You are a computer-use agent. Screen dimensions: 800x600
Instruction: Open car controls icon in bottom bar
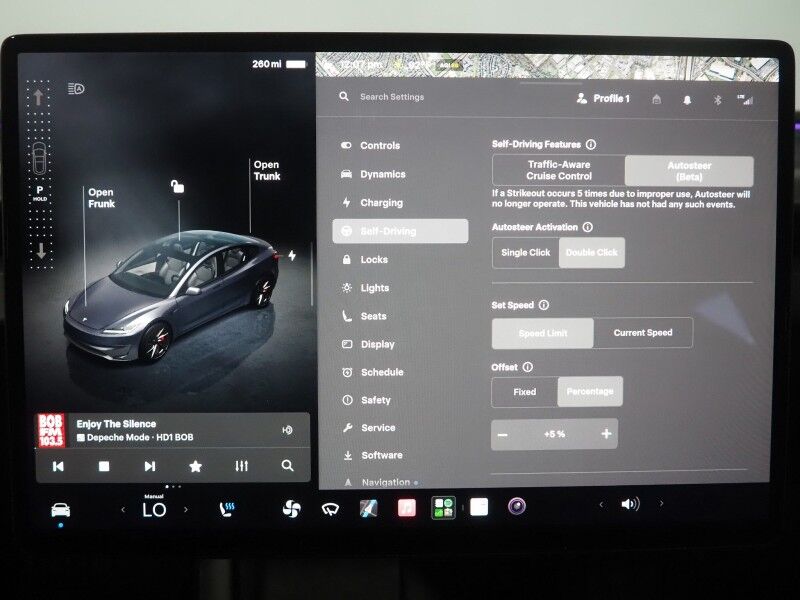coord(61,510)
